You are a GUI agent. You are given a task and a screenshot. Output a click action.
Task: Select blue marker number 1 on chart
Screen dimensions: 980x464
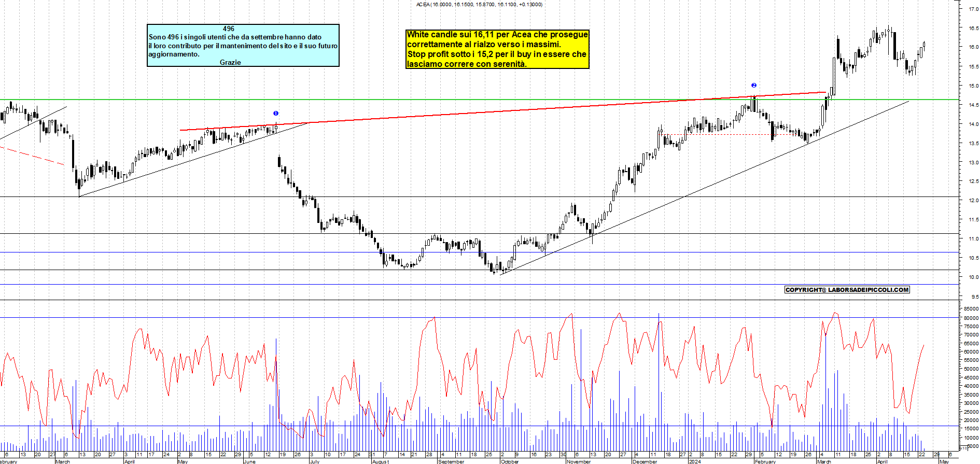[x=276, y=114]
